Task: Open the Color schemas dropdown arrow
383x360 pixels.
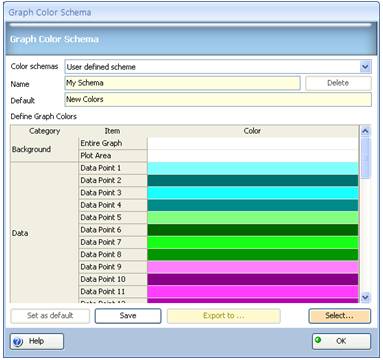Action: coord(365,67)
